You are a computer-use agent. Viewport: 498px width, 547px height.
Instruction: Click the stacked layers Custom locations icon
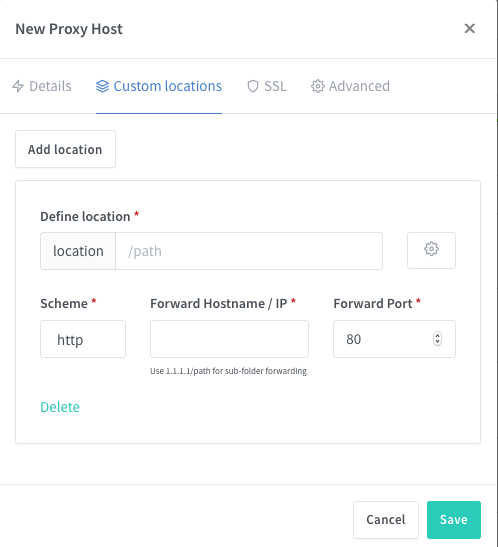click(x=102, y=86)
